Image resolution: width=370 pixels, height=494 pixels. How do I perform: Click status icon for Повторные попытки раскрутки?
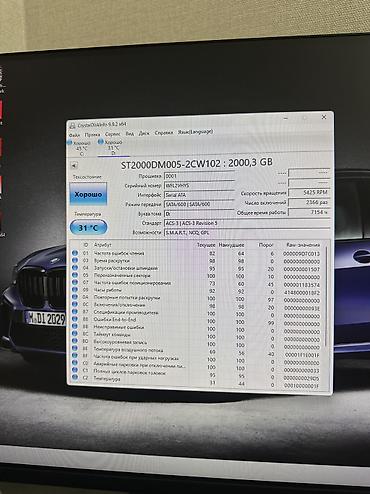tap(75, 297)
